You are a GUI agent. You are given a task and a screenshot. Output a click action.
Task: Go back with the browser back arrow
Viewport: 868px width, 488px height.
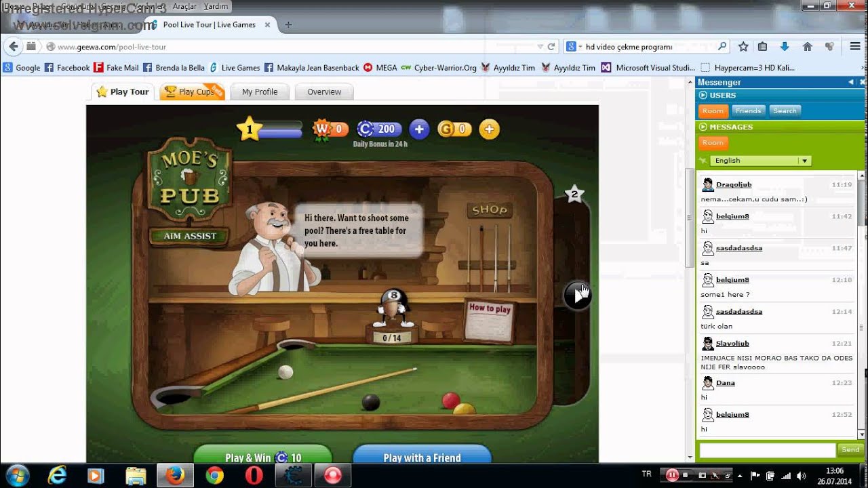(x=13, y=47)
